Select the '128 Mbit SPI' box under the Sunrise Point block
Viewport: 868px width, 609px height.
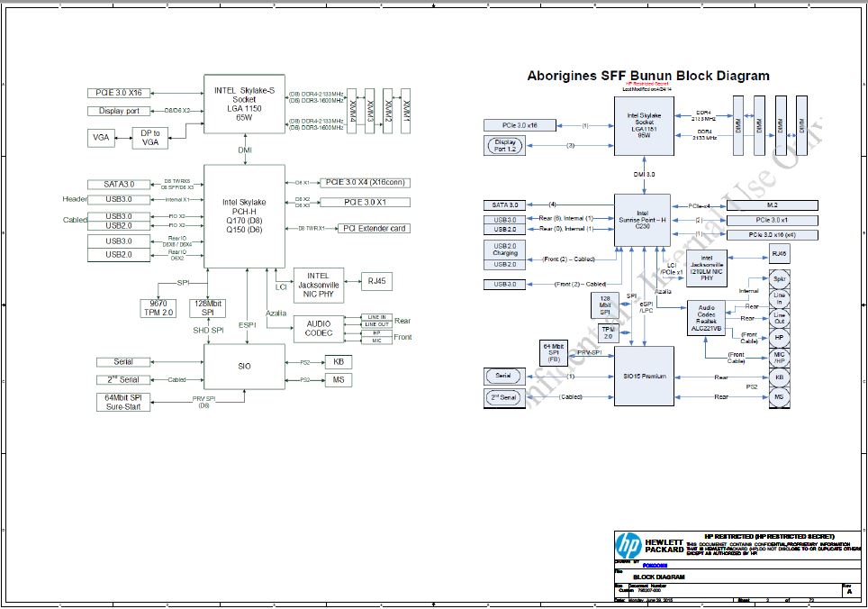pyautogui.click(x=604, y=305)
